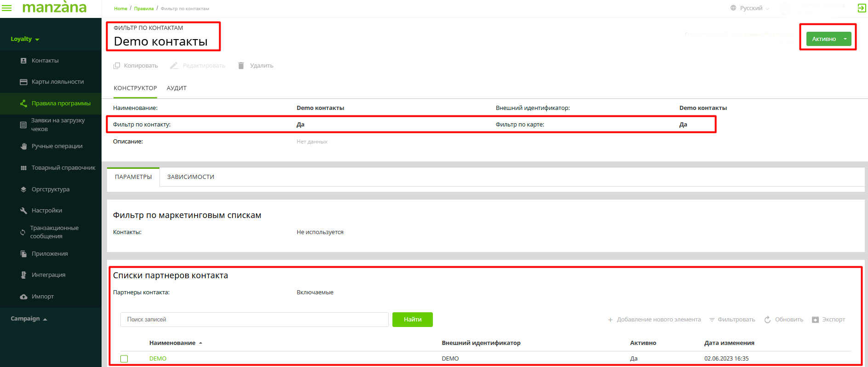Collapse the Loyalty sidebar section
The height and width of the screenshot is (367, 868).
25,39
